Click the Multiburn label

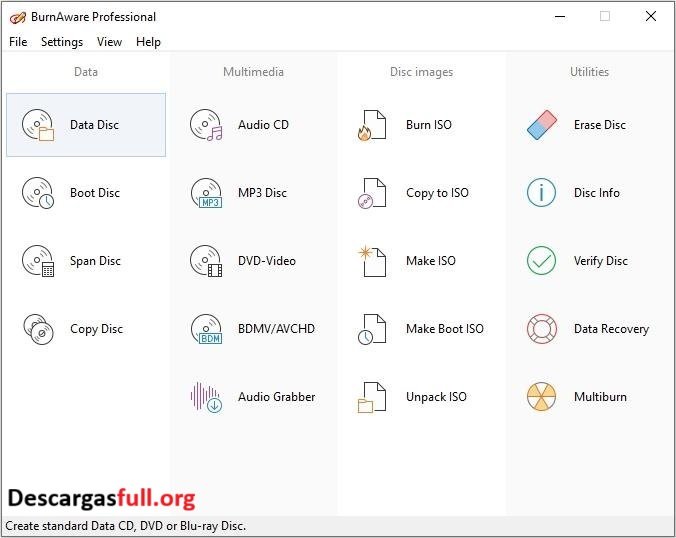pyautogui.click(x=600, y=397)
